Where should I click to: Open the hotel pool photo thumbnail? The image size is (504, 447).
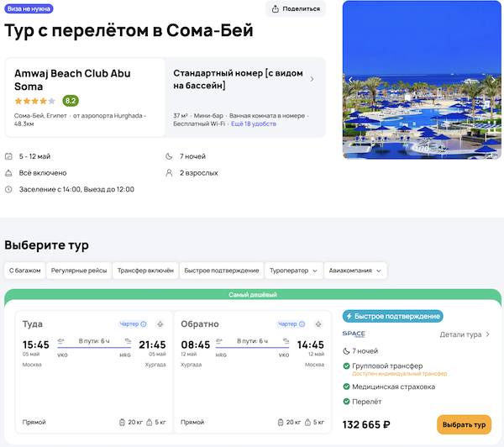click(422, 80)
